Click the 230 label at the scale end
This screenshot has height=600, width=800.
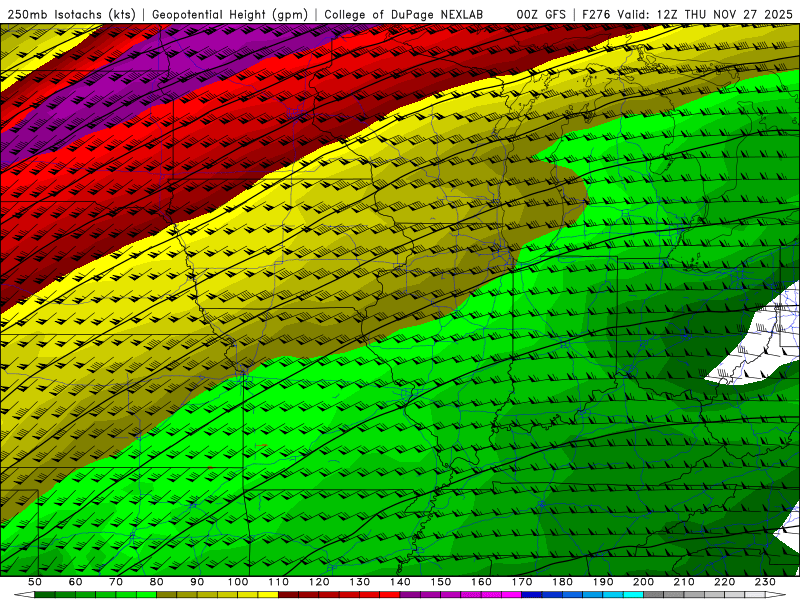[x=765, y=582]
